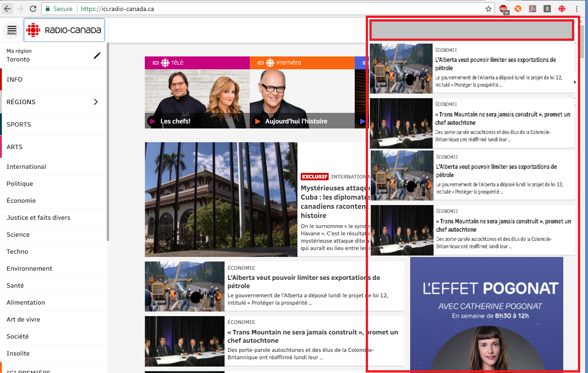
Task: Click the orange circular extension icon
Action: coord(518,9)
